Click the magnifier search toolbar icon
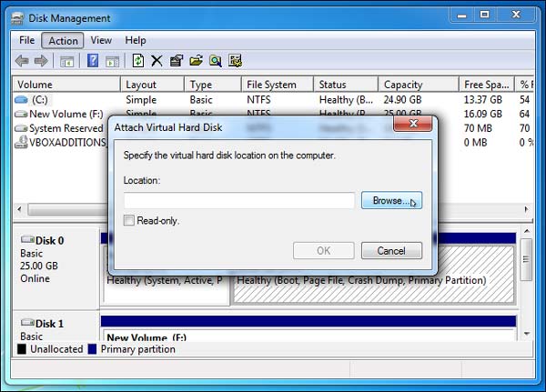The image size is (546, 392). tap(216, 61)
